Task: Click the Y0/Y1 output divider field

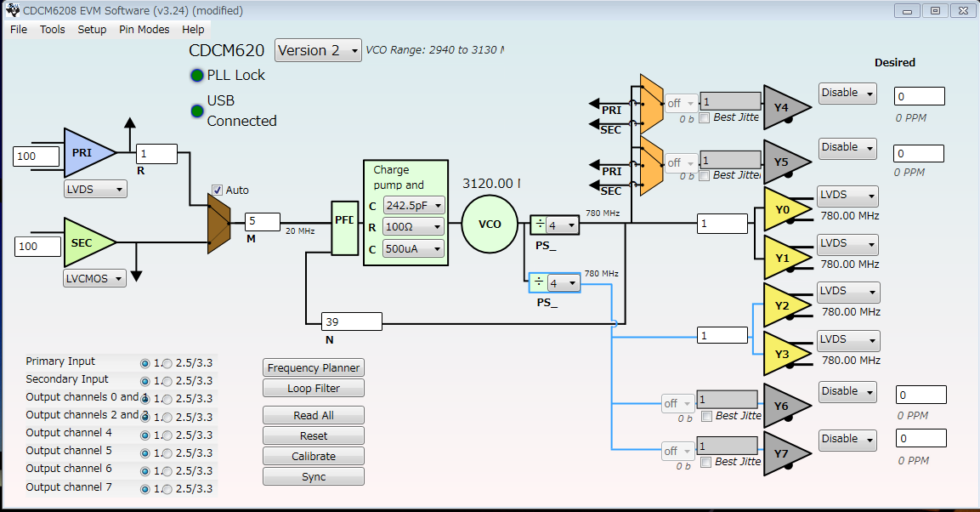Action: coord(722,223)
